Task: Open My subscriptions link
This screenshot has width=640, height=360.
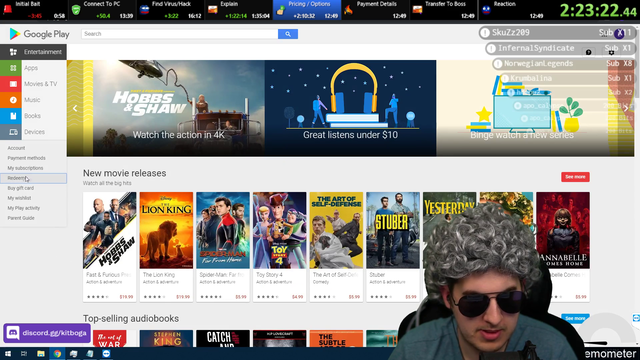Action: [x=25, y=168]
